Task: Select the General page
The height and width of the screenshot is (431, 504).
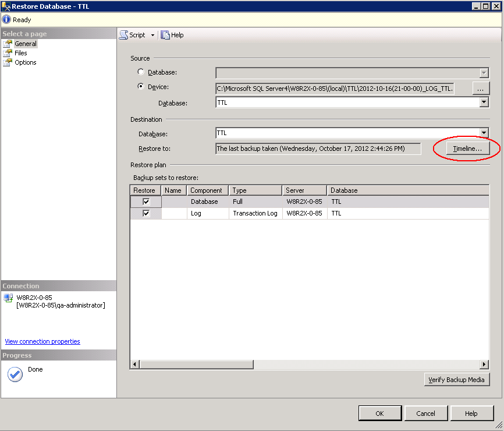Action: 26,44
